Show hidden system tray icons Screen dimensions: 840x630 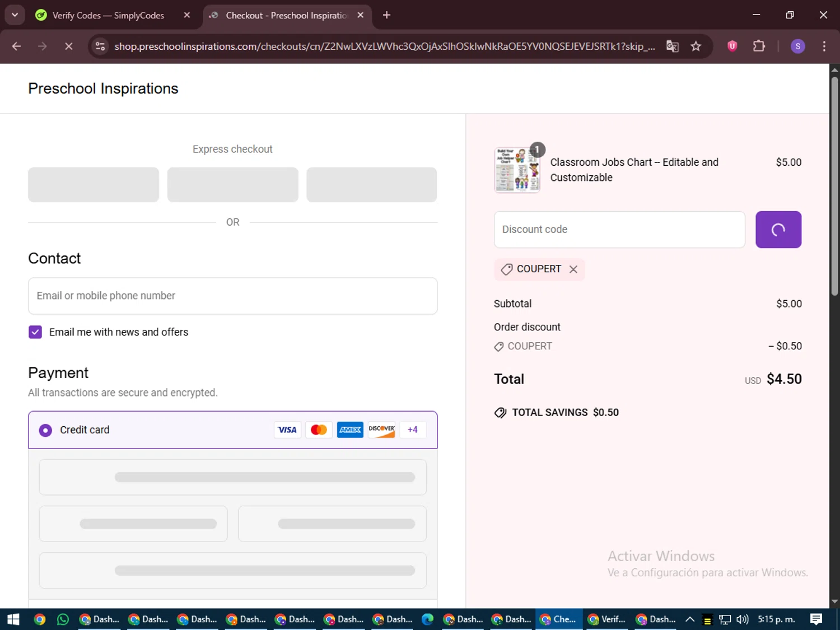point(690,619)
